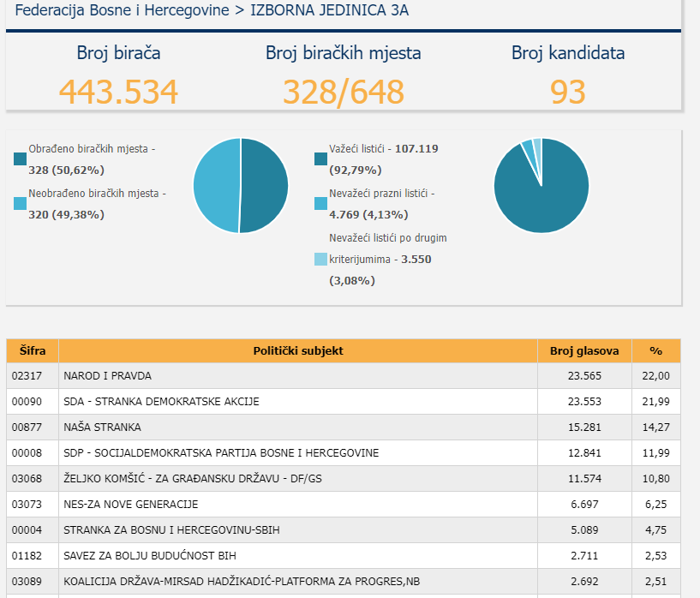Click the Federacija Bosne i Hercegovine breadcrumb

coord(122,9)
